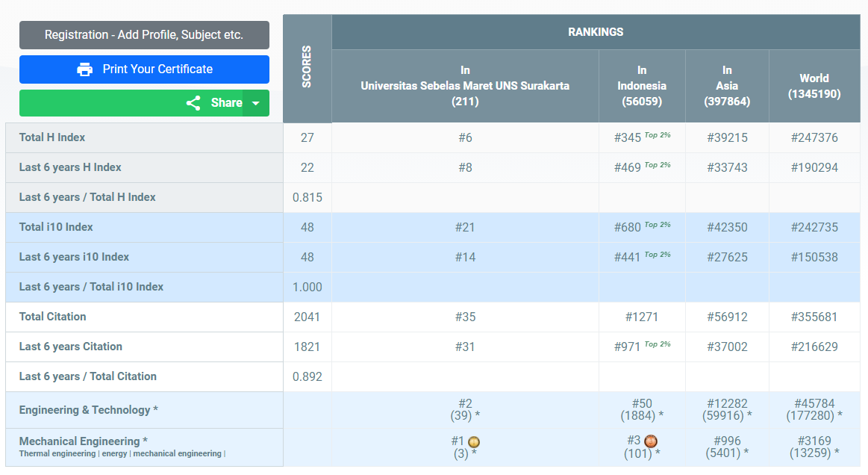Open Registration - Add Profile, Subject button
868x475 pixels.
[x=144, y=35]
